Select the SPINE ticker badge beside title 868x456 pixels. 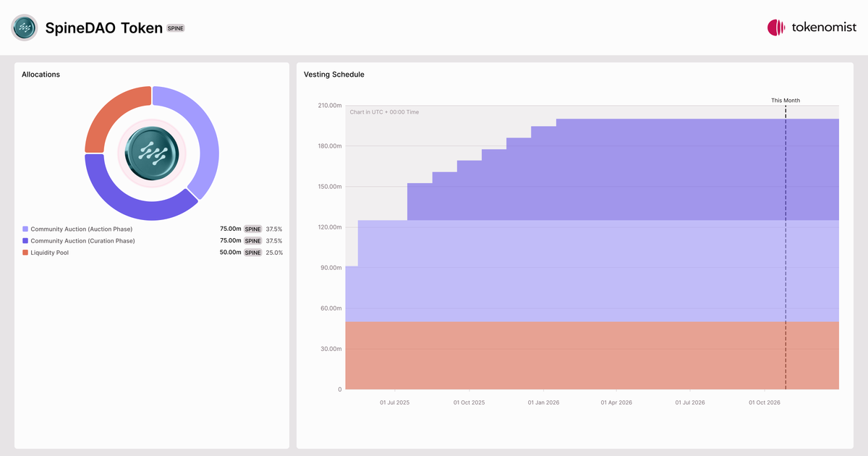pyautogui.click(x=176, y=28)
